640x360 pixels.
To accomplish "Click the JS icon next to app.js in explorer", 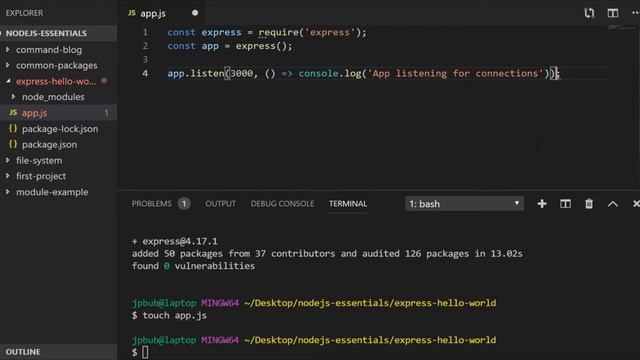I will (13, 113).
